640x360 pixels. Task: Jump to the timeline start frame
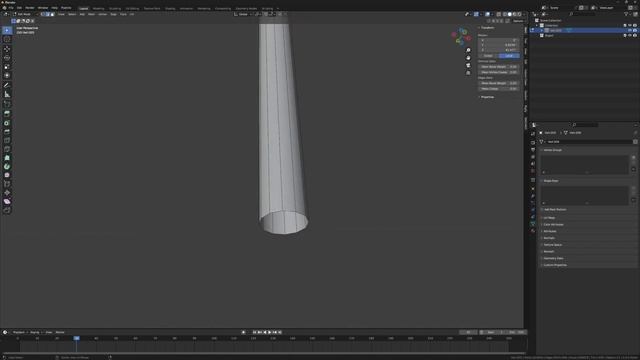pyautogui.click(x=255, y=332)
